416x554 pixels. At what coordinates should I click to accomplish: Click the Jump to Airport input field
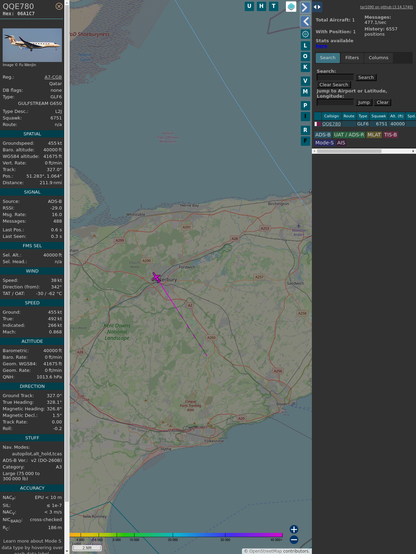(335, 102)
